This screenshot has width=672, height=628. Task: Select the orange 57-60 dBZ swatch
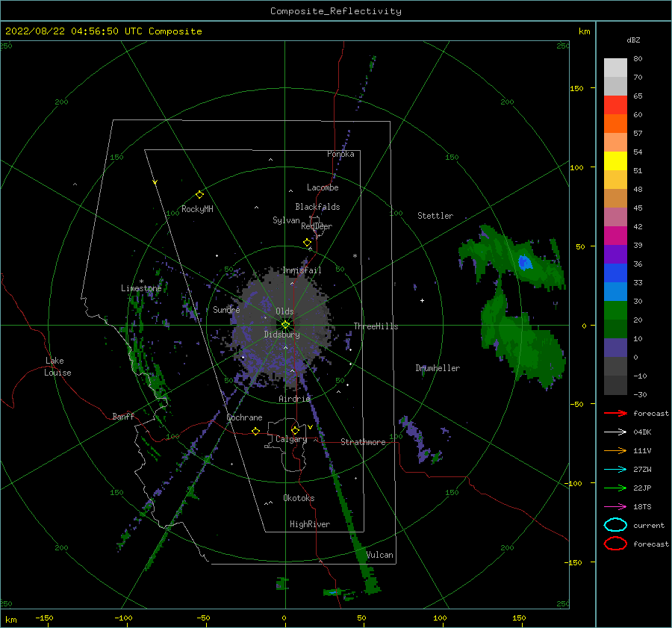point(615,123)
